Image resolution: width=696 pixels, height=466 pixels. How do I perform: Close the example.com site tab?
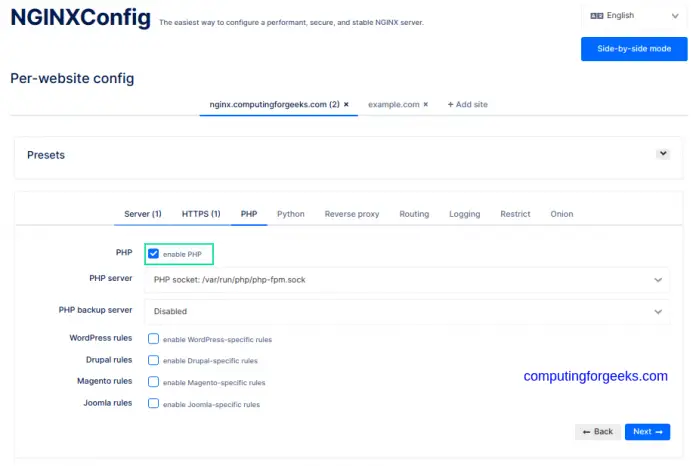pyautogui.click(x=425, y=104)
